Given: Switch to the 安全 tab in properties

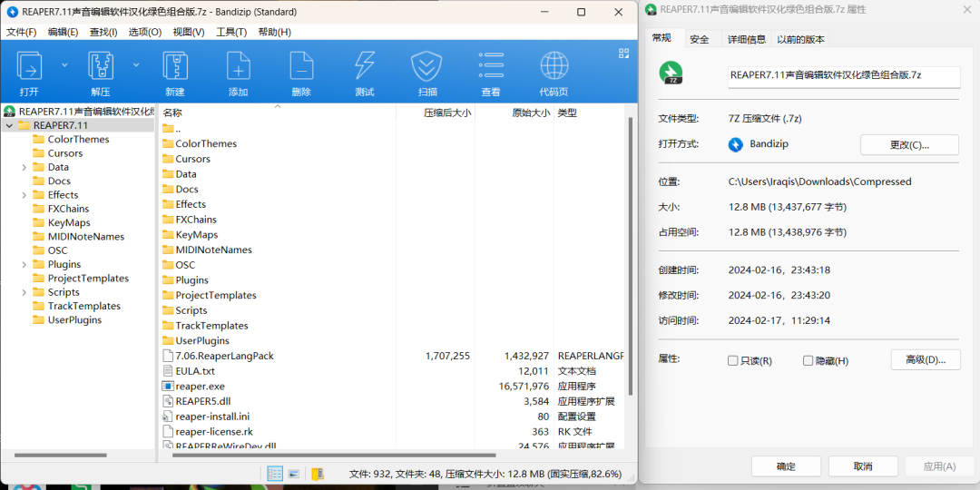Looking at the screenshot, I should point(700,39).
